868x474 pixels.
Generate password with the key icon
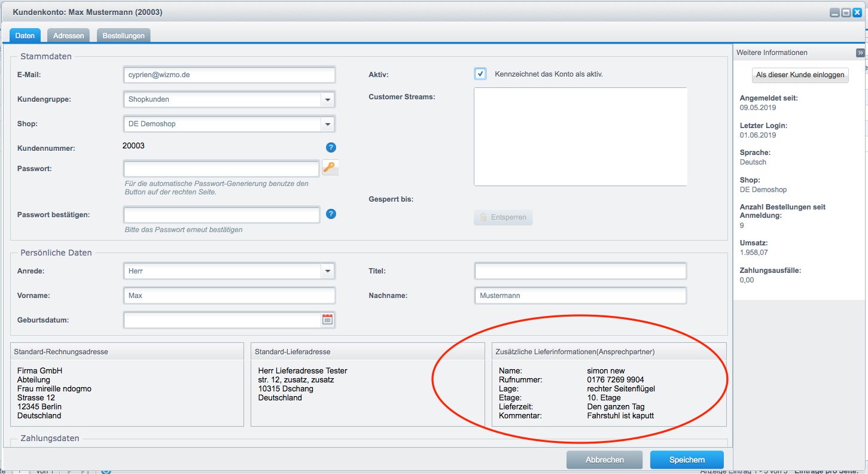[330, 168]
